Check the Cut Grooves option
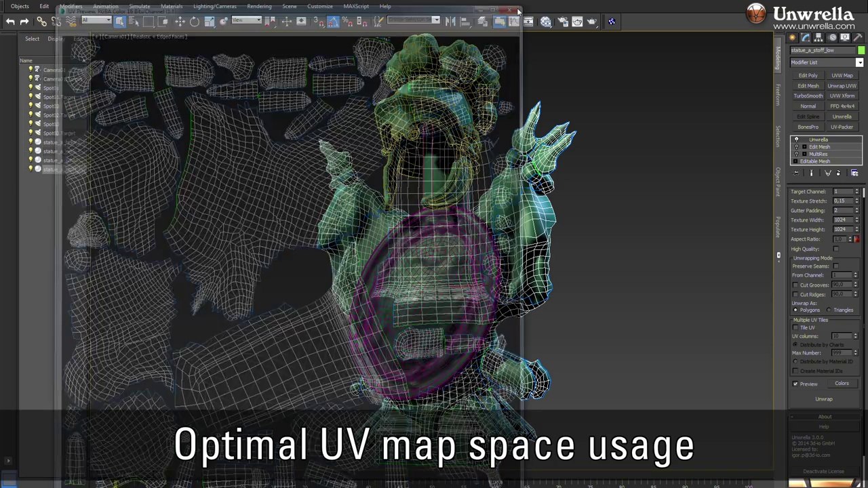The image size is (868, 488). coord(795,285)
